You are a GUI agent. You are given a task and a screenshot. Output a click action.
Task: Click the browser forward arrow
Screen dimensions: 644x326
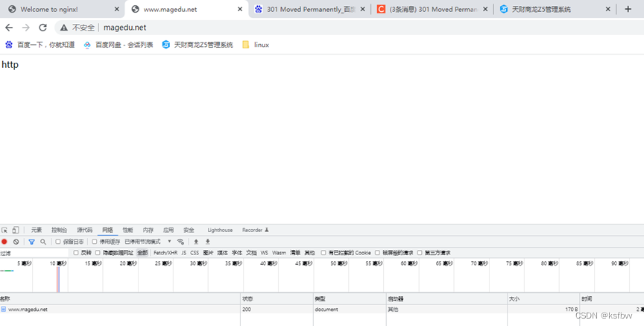(26, 28)
